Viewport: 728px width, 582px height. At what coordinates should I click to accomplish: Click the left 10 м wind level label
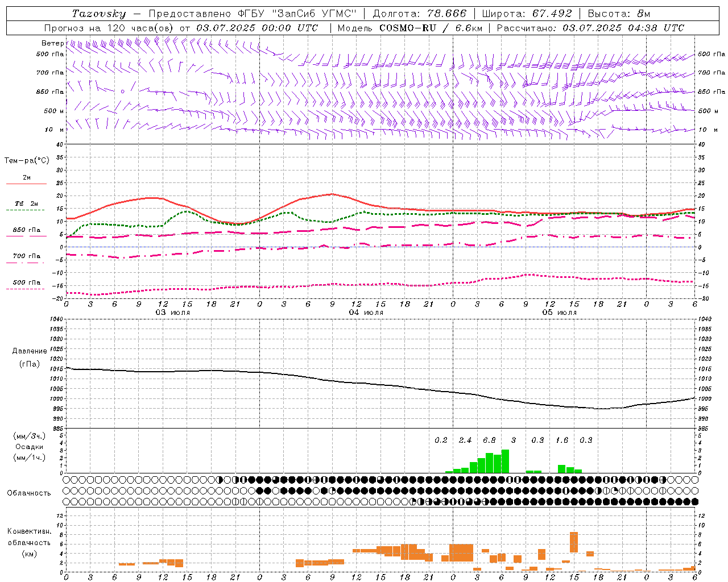click(x=54, y=130)
